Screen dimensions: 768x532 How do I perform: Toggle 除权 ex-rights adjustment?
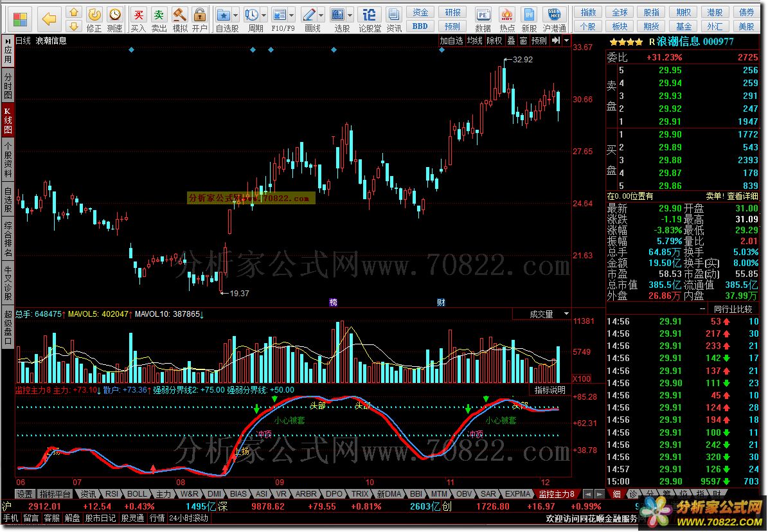(x=494, y=40)
